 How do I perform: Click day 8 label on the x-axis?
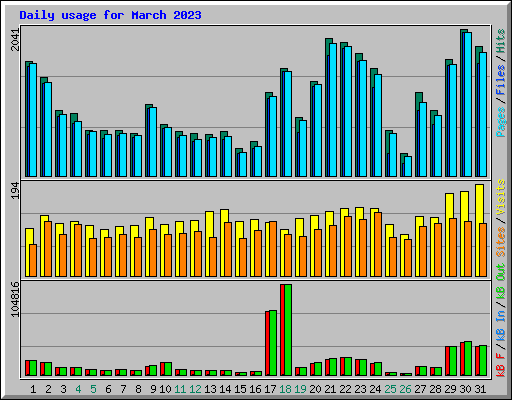tap(138, 389)
